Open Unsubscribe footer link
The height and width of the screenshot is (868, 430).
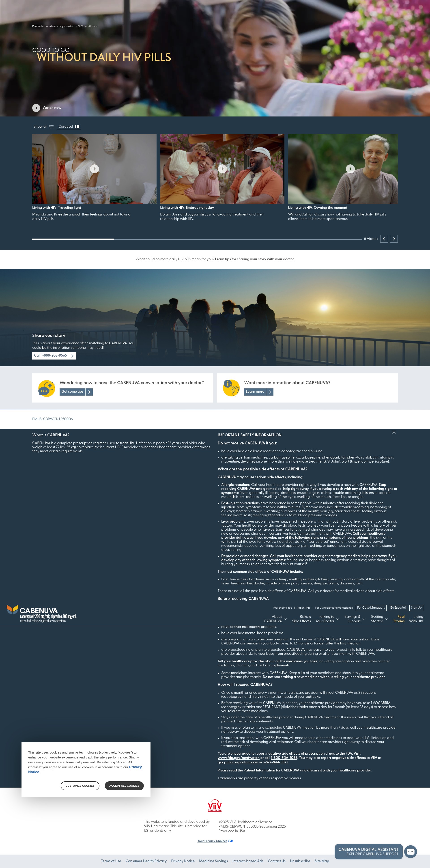(300, 861)
